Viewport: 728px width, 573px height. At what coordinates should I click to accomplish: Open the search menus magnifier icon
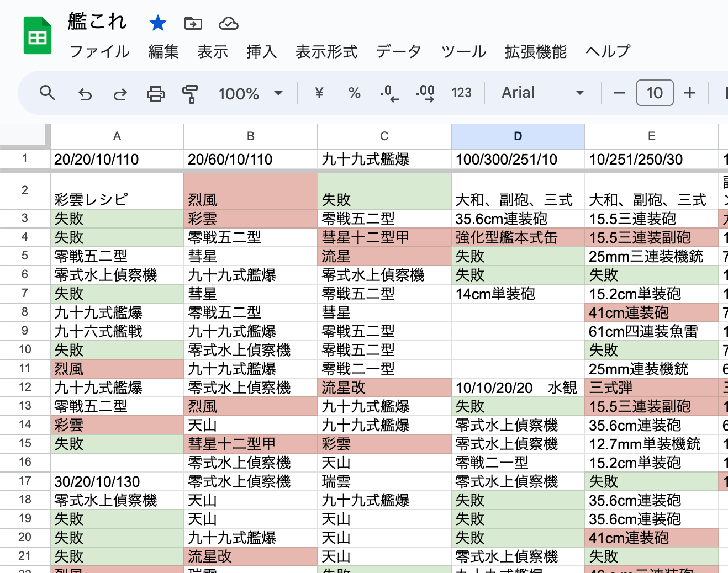(x=48, y=93)
